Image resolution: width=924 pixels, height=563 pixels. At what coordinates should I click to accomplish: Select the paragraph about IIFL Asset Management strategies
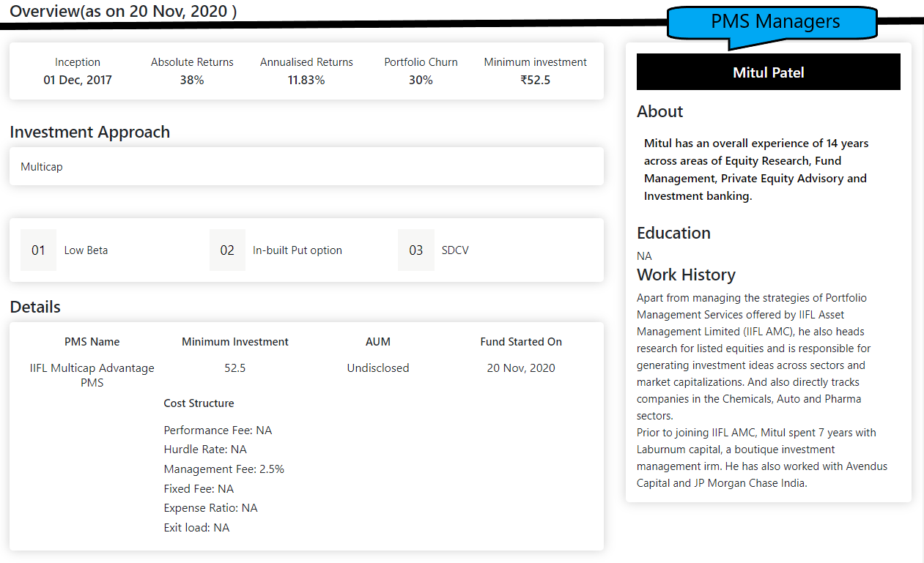click(754, 357)
